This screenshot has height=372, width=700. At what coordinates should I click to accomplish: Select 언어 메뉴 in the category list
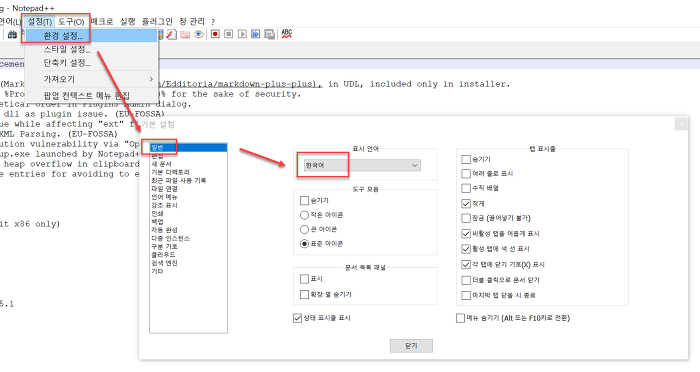(164, 197)
